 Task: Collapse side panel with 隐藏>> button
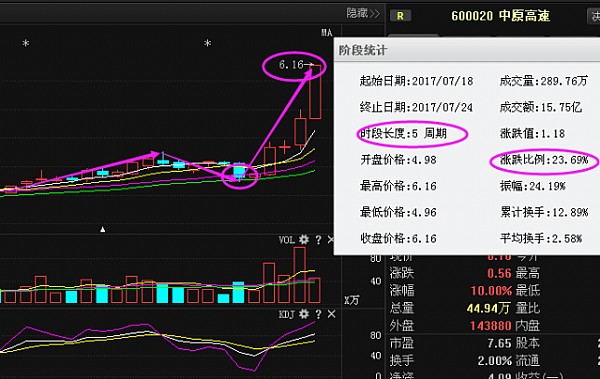(363, 13)
